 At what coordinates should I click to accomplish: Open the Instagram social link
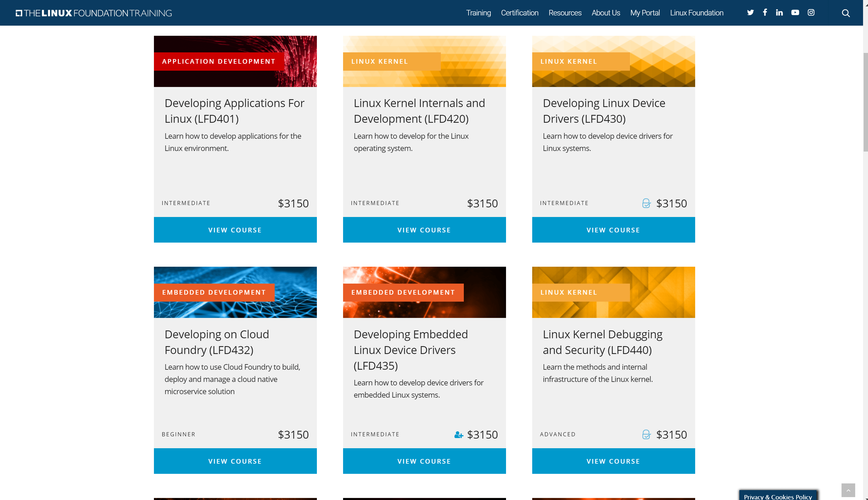811,13
